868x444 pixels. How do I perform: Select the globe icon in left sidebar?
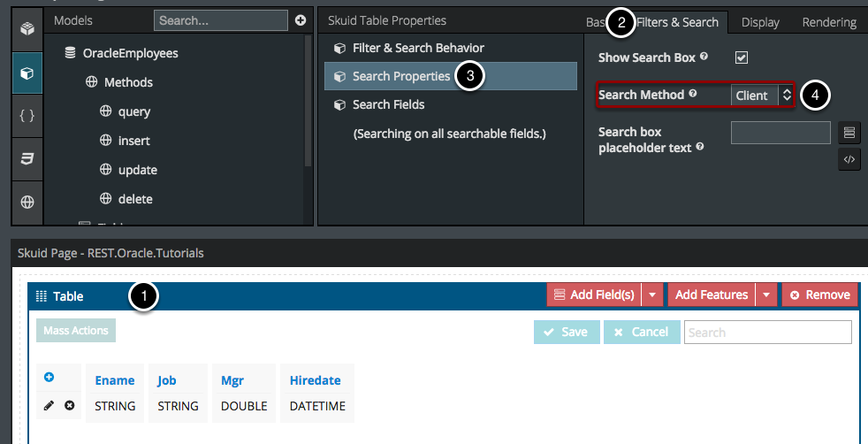27,202
